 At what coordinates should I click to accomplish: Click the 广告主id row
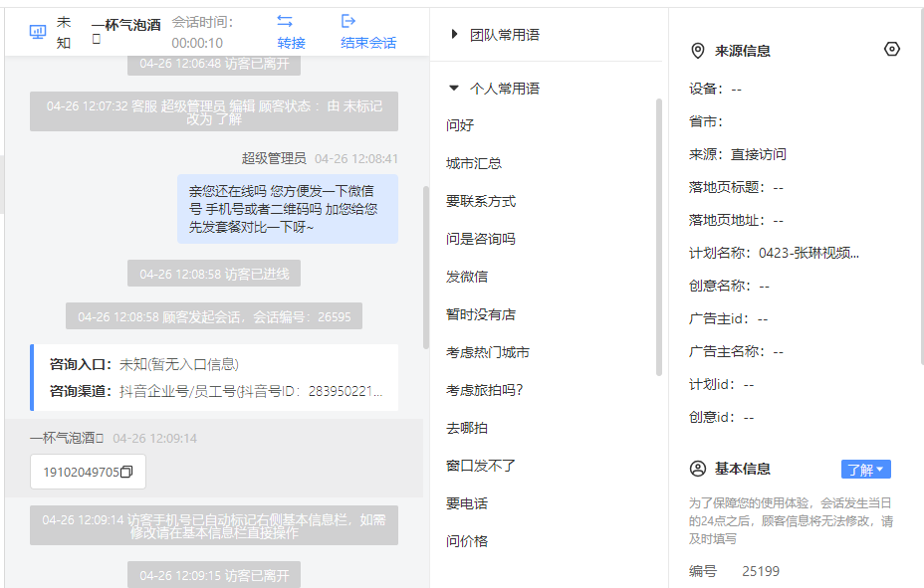729,319
